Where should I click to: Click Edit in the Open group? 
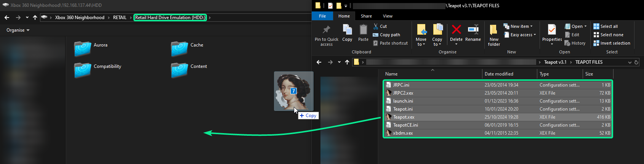coord(572,35)
